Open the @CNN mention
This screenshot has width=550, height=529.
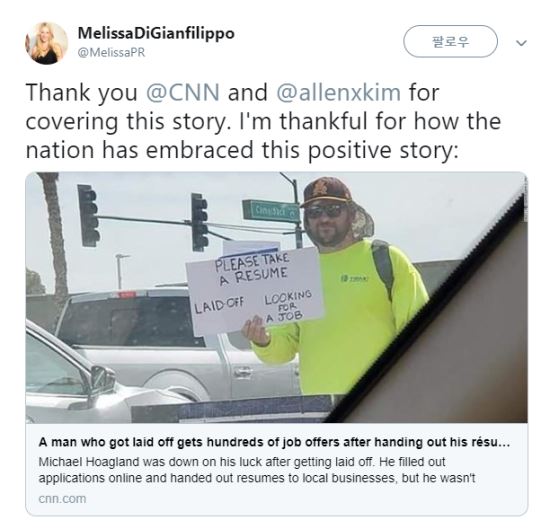[x=182, y=93]
